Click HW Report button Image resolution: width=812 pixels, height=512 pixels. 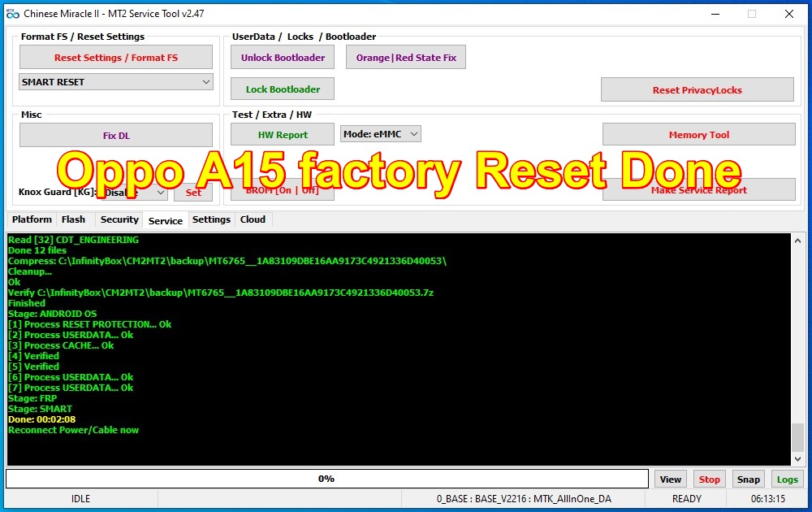[x=283, y=135]
